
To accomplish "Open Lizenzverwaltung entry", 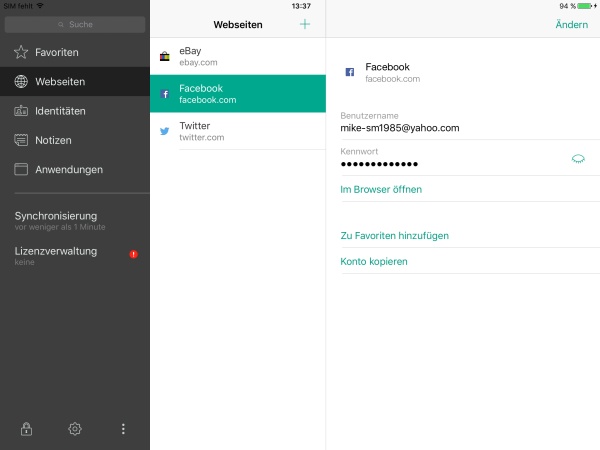I will tap(75, 256).
